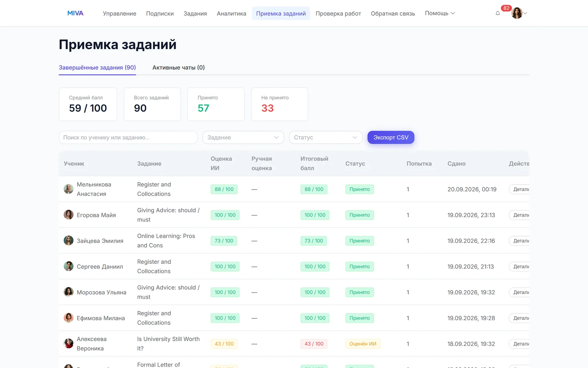588x368 pixels.
Task: Click Егорова Майя's avatar
Action: click(x=68, y=215)
